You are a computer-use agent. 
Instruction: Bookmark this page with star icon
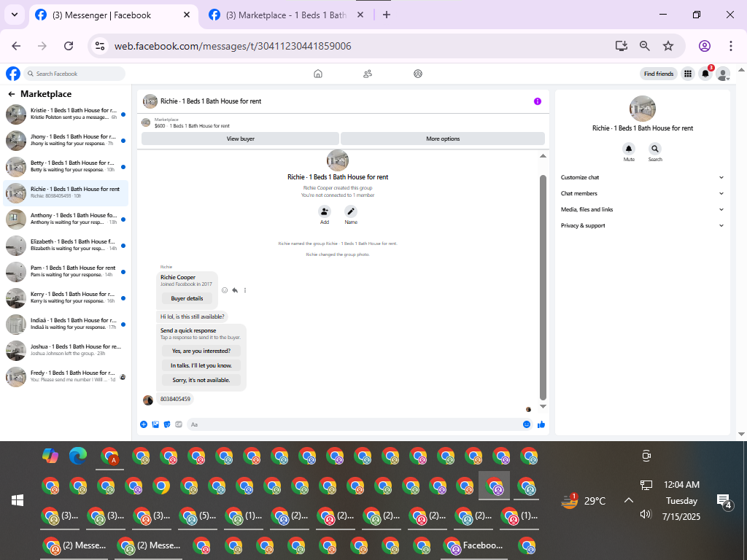668,46
